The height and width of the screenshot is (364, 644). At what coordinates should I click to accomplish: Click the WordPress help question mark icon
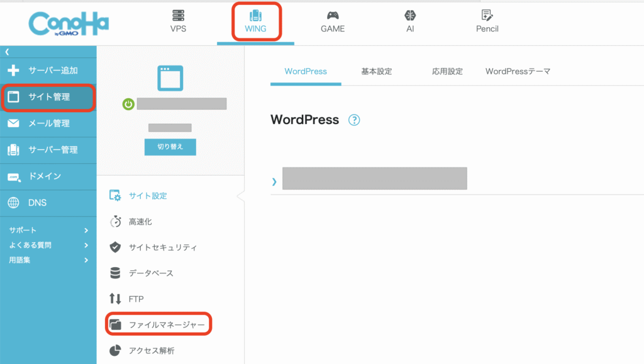click(354, 120)
